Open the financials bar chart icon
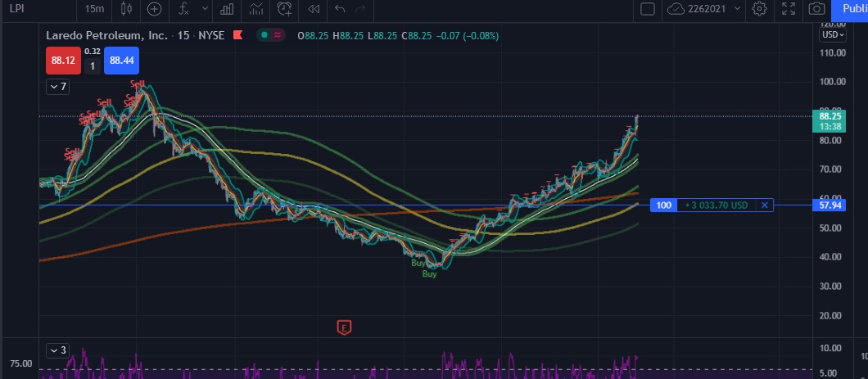The image size is (868, 379). pyautogui.click(x=226, y=9)
